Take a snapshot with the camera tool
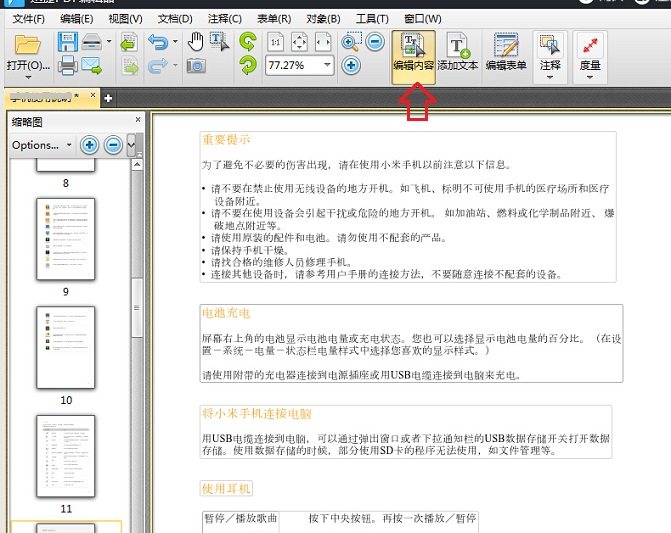Image resolution: width=671 pixels, height=533 pixels. pyautogui.click(x=196, y=65)
